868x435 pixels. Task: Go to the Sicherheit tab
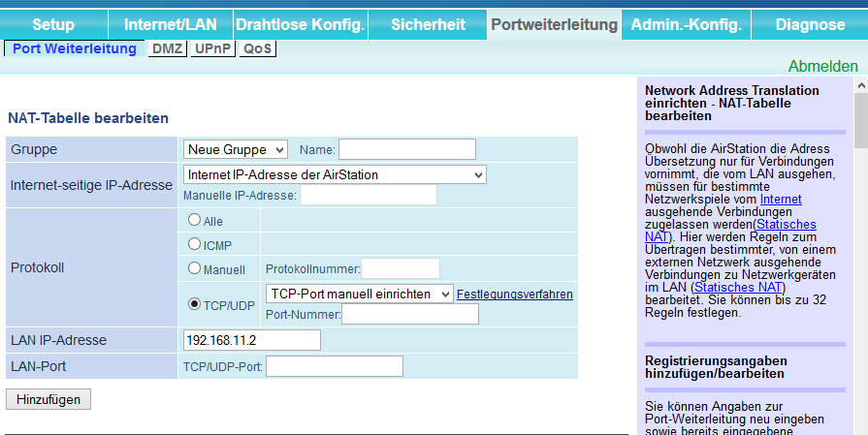pos(428,24)
